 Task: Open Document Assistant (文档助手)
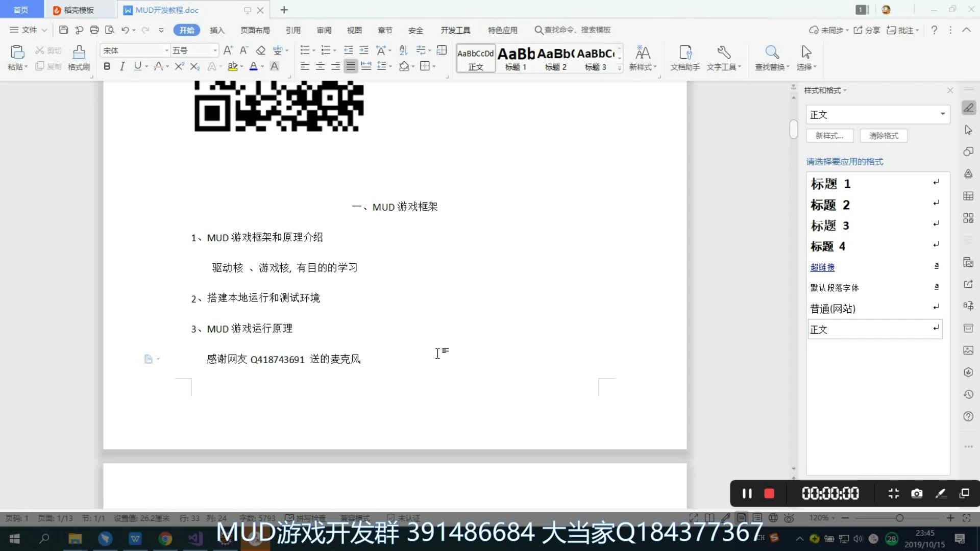coord(685,58)
